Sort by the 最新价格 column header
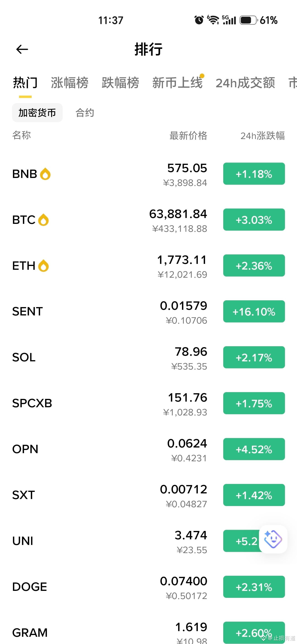The width and height of the screenshot is (297, 644). point(188,136)
